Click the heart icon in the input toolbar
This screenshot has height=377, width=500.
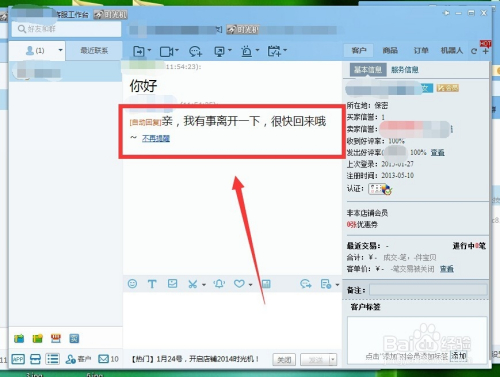[239, 284]
